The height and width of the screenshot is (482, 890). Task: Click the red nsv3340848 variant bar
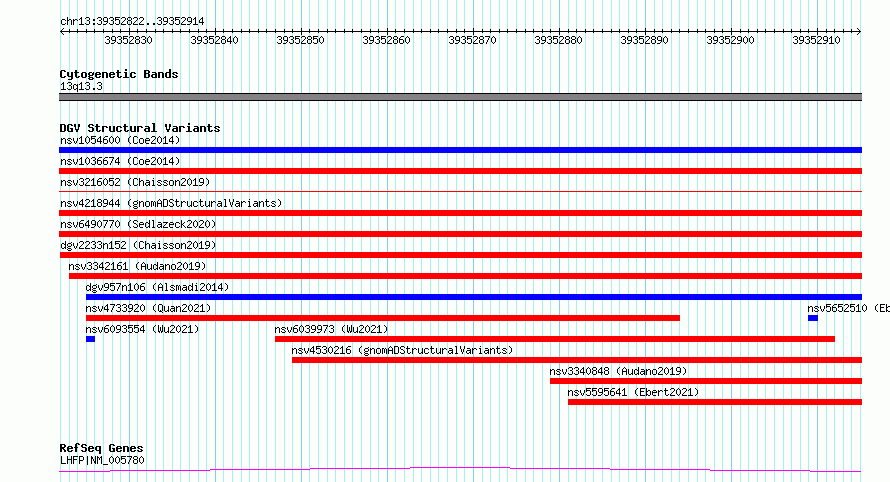pos(706,381)
